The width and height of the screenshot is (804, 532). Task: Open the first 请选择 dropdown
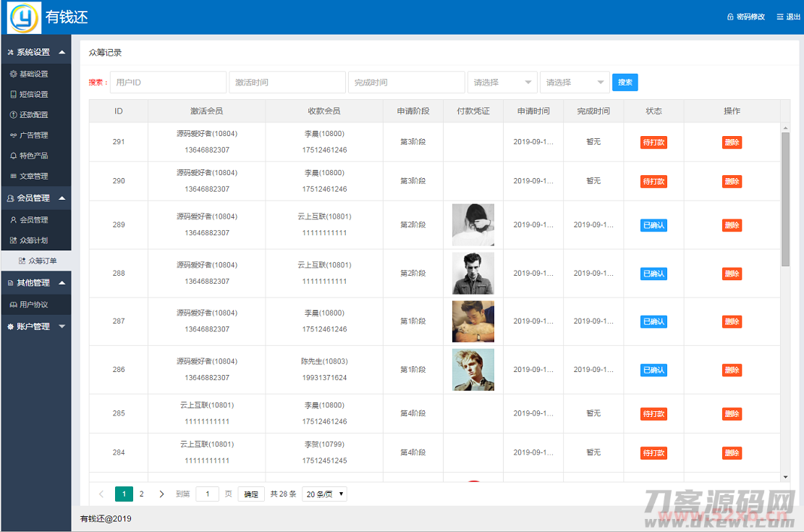(502, 83)
